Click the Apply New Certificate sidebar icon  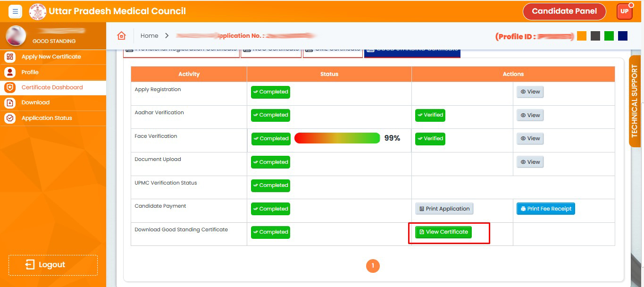point(9,57)
